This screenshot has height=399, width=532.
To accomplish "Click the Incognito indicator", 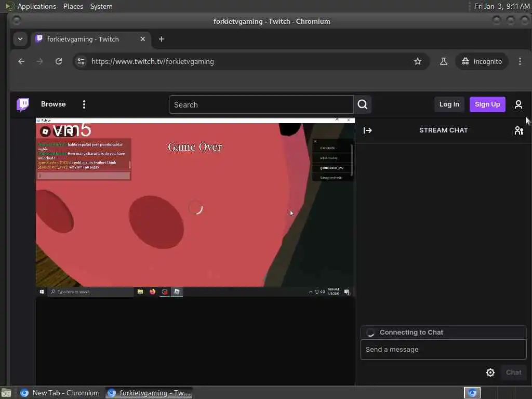I will pyautogui.click(x=482, y=61).
